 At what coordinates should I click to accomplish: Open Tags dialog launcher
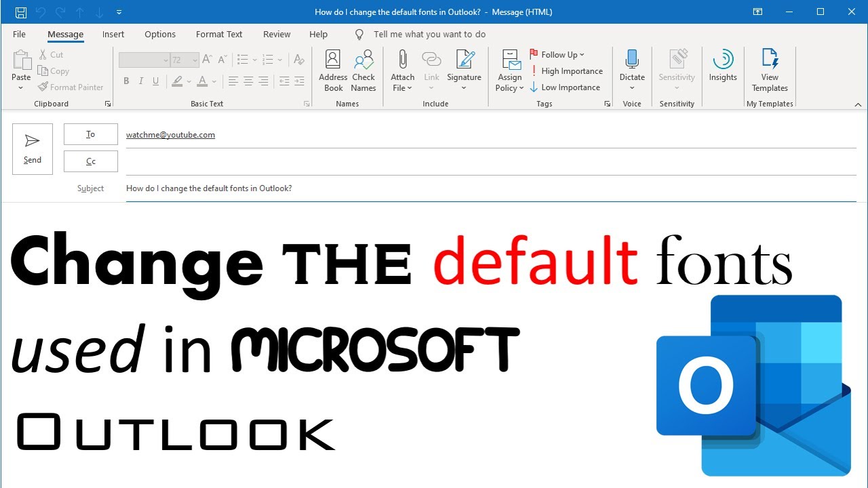point(607,104)
